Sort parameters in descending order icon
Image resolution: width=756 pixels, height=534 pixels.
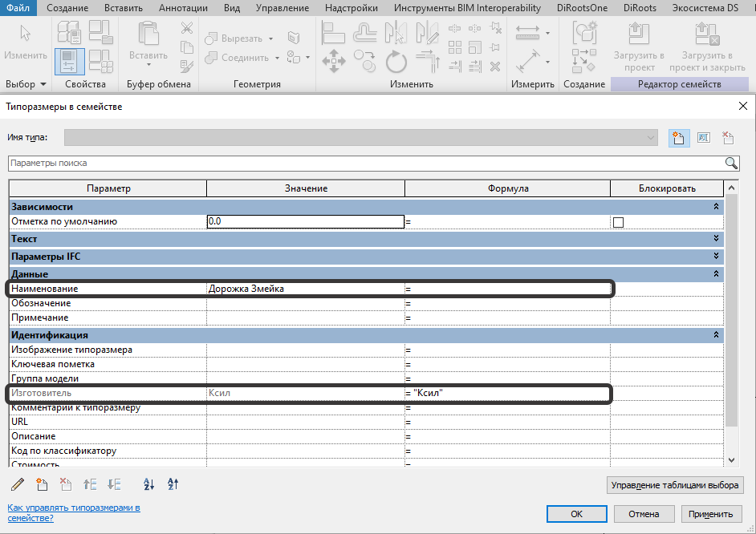(x=173, y=484)
